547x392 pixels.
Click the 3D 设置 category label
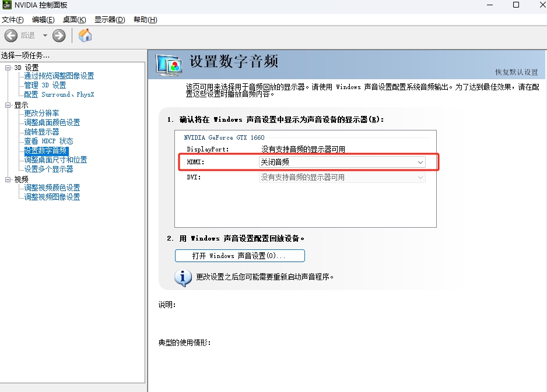[26, 68]
